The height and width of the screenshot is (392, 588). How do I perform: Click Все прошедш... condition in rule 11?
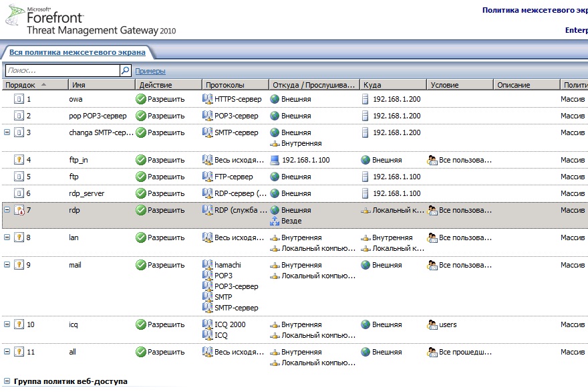(465, 353)
